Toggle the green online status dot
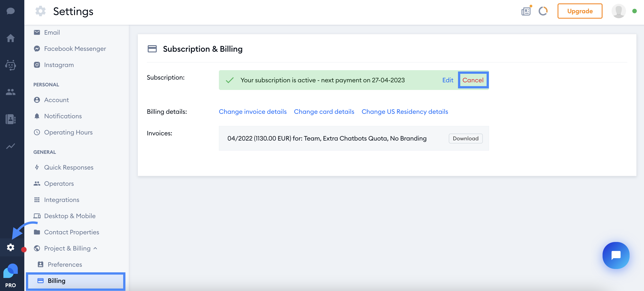This screenshot has height=291, width=644. pos(635,11)
